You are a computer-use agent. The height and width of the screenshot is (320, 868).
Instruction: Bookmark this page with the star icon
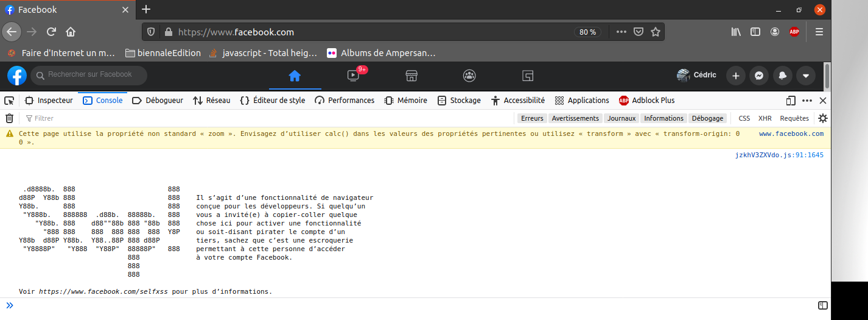656,32
